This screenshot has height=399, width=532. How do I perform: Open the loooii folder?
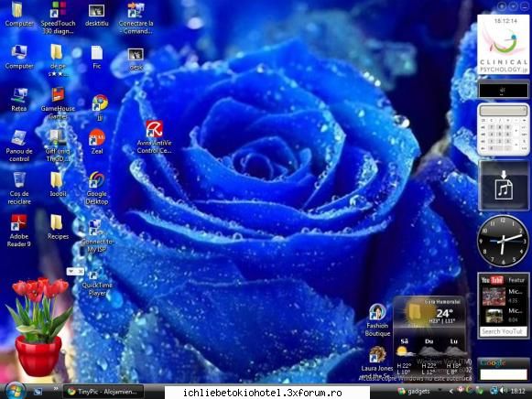[x=58, y=185]
